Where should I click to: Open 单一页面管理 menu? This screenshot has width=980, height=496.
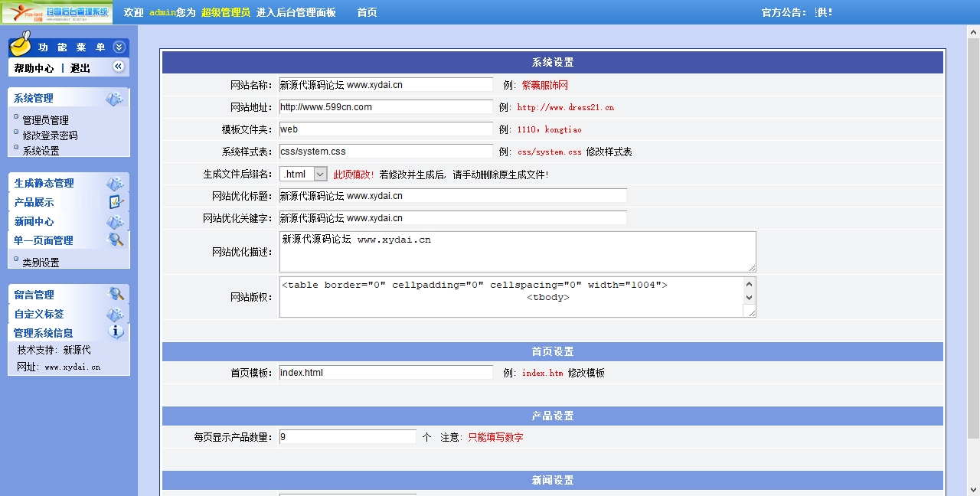coord(43,241)
